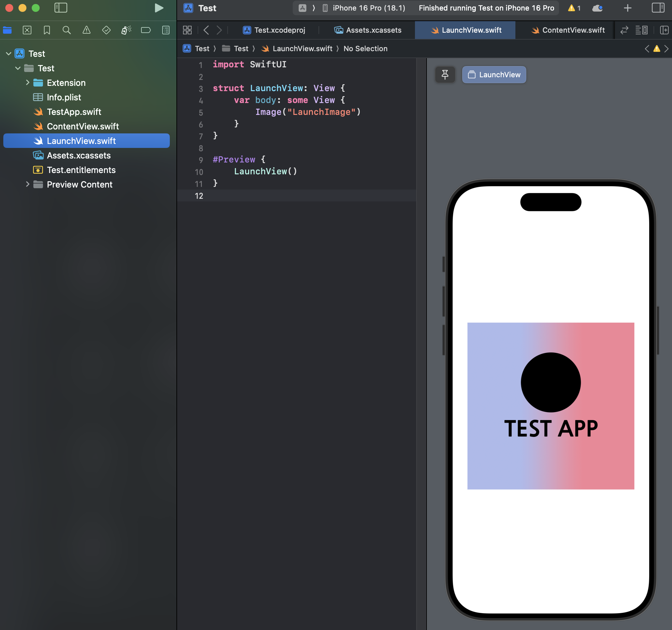Open the Breakpoint navigator
Image resolution: width=672 pixels, height=630 pixels.
pos(146,30)
